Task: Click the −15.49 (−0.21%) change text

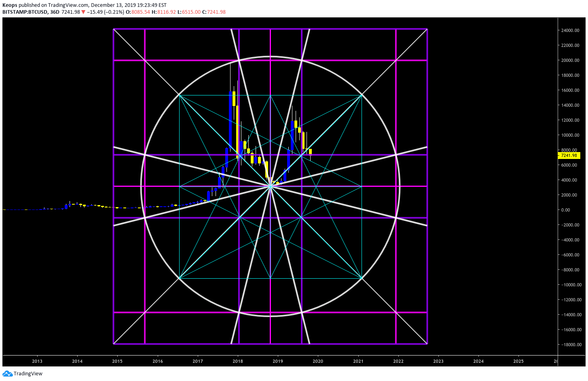Action: pyautogui.click(x=106, y=12)
